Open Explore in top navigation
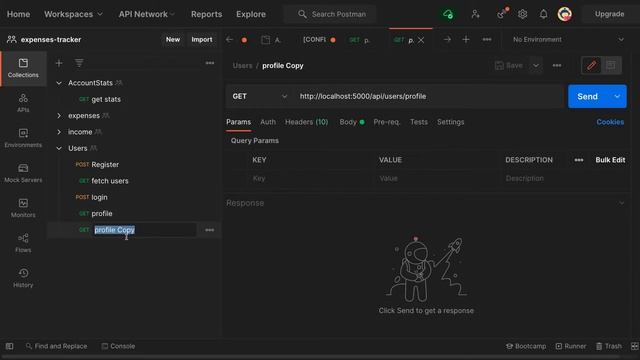 click(251, 14)
